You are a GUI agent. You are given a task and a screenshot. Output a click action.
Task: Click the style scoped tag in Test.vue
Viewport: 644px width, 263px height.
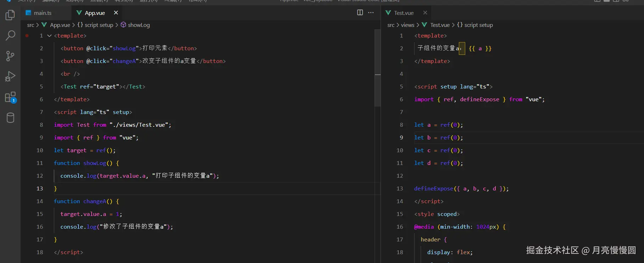coord(437,214)
